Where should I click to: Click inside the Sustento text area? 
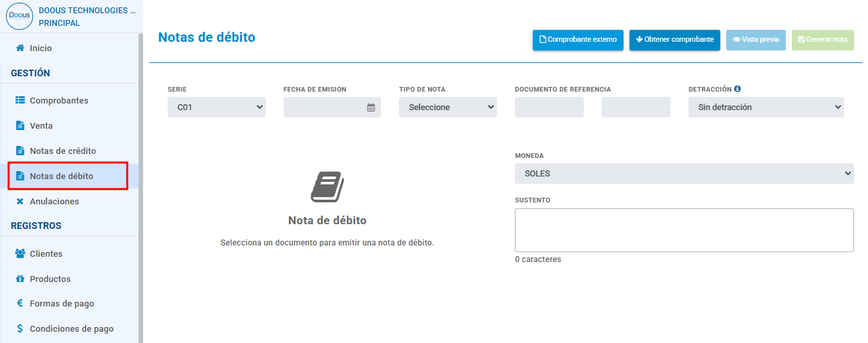tap(684, 230)
